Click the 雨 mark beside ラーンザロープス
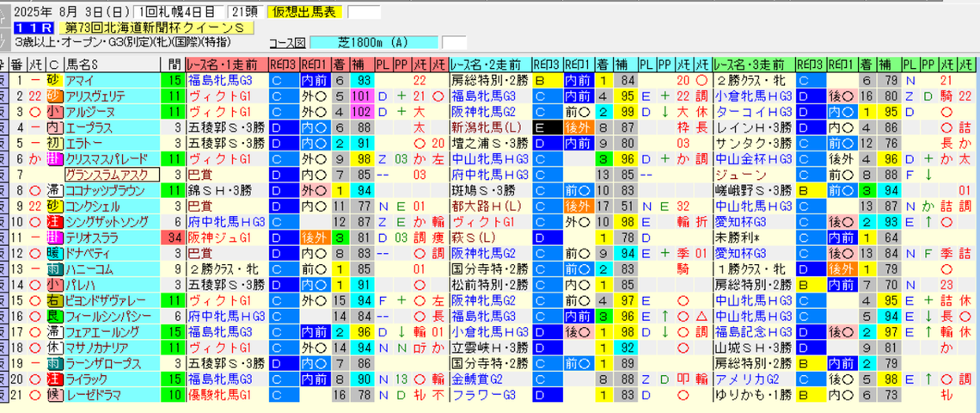Viewport: 980px width, 413px height. coord(54,364)
